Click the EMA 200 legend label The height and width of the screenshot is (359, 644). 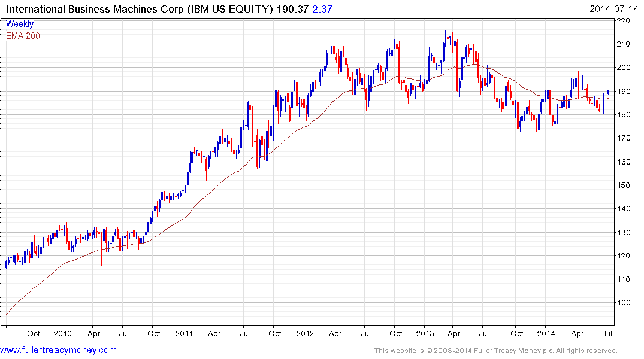pyautogui.click(x=23, y=36)
